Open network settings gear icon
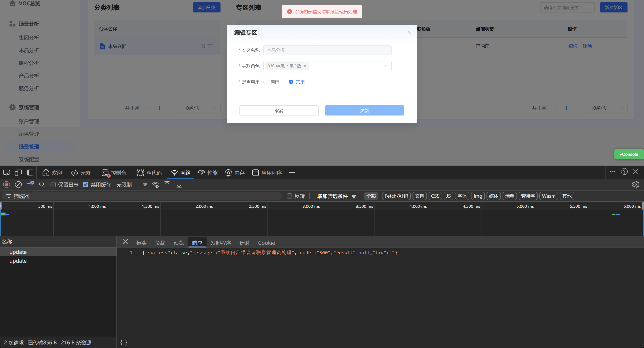Image resolution: width=644 pixels, height=348 pixels. (636, 185)
